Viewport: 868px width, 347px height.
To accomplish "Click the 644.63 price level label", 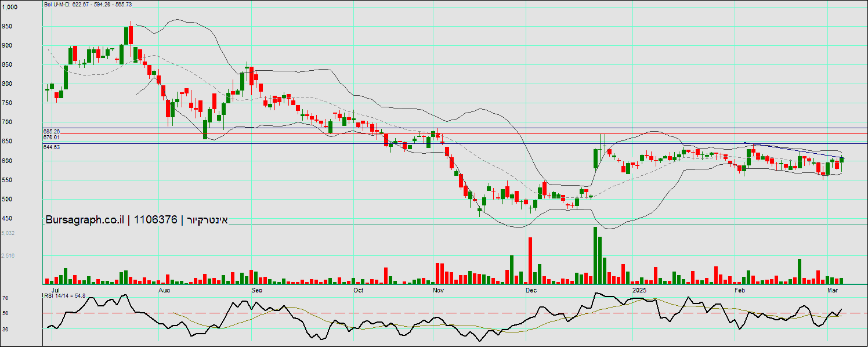I will coord(52,147).
